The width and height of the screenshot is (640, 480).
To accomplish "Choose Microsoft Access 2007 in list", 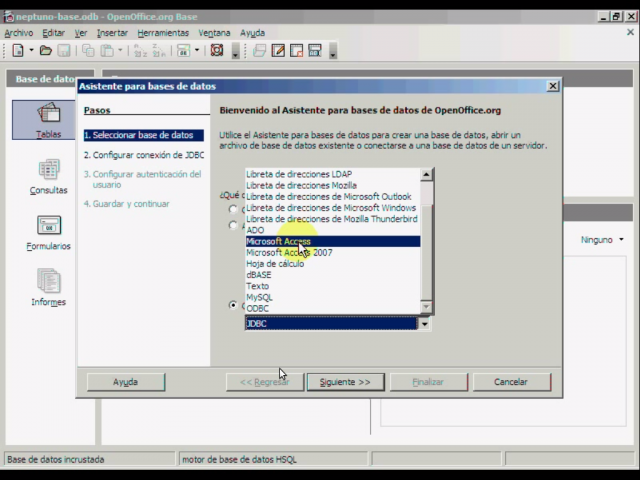I will [x=333, y=253].
